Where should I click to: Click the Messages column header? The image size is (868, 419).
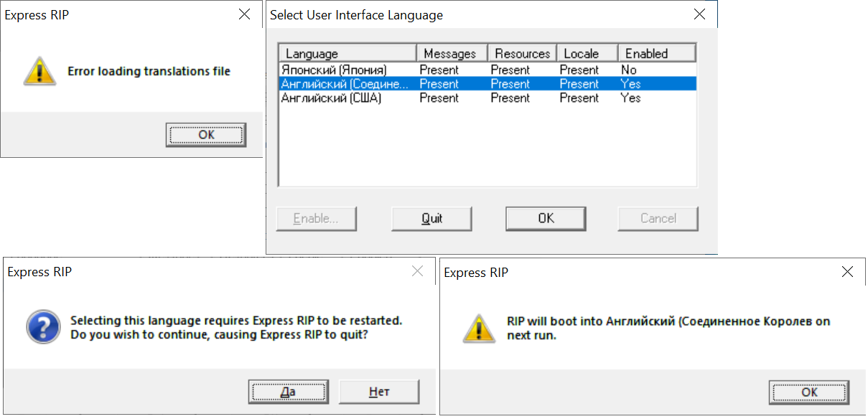(452, 53)
